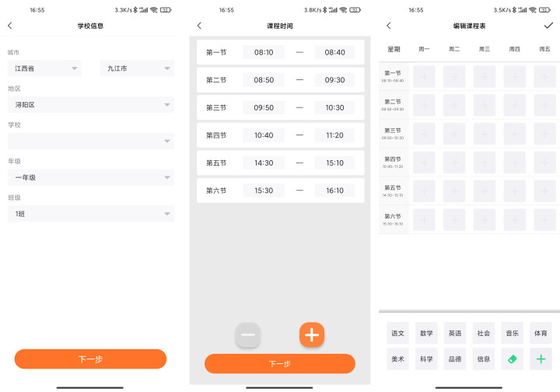Pick the 数学 subject chip
Image resolution: width=560 pixels, height=392 pixels.
pyautogui.click(x=426, y=333)
